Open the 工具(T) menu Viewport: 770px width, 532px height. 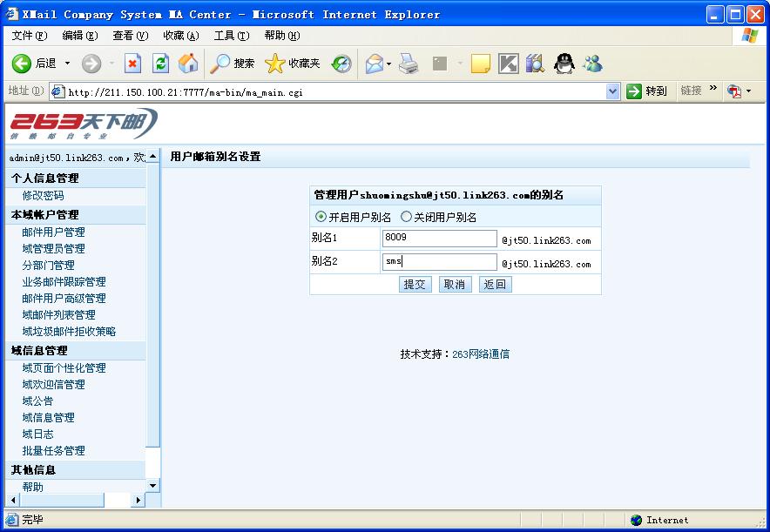coord(231,36)
